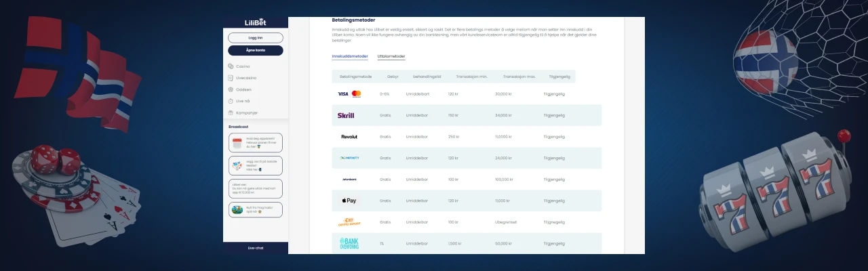The width and height of the screenshot is (868, 271).
Task: Open the Pragmatic broadcast card
Action: pos(256,210)
